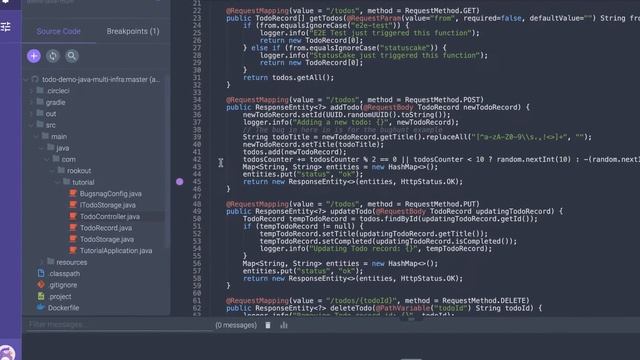Click the file icon beside .classpath

coord(41,273)
